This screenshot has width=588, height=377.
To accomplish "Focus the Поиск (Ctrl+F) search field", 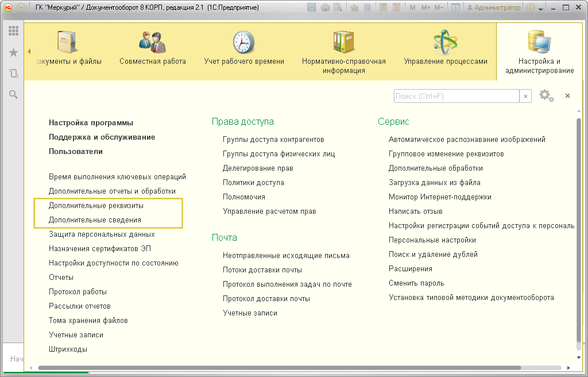I will (457, 96).
